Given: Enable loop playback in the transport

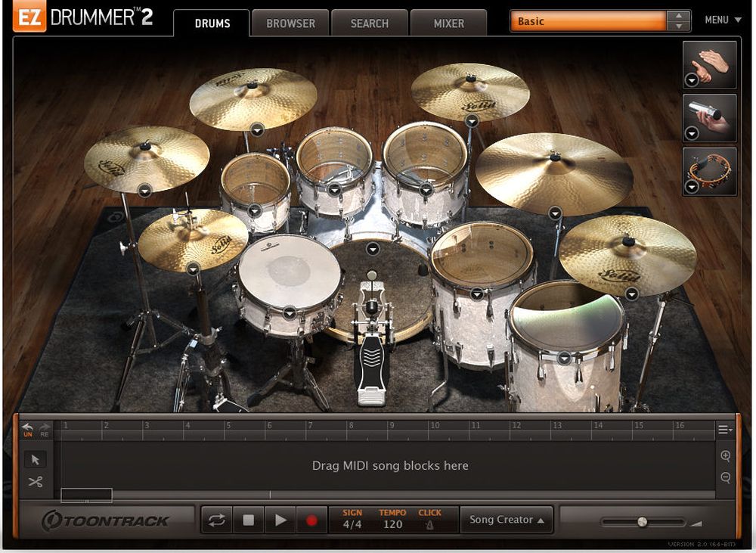Looking at the screenshot, I should [218, 519].
